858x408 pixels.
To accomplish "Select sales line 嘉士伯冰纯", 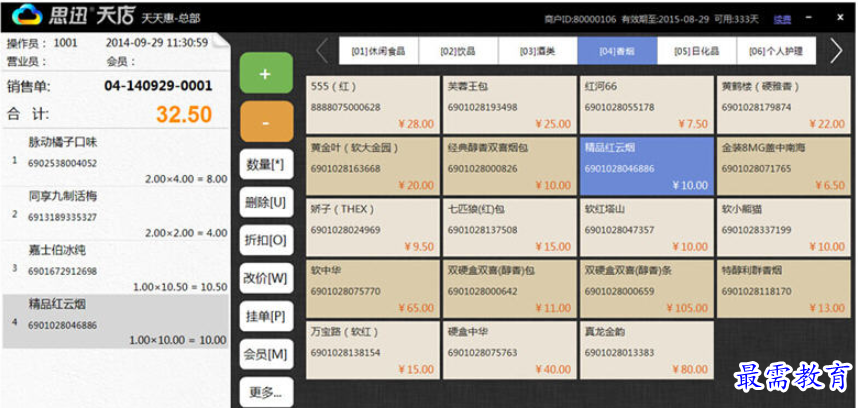I will [x=115, y=267].
